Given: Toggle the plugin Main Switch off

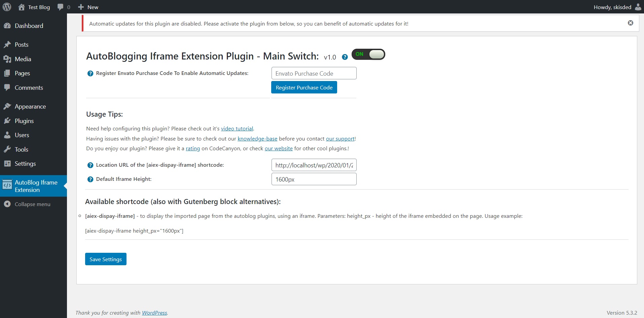Looking at the screenshot, I should pos(368,54).
